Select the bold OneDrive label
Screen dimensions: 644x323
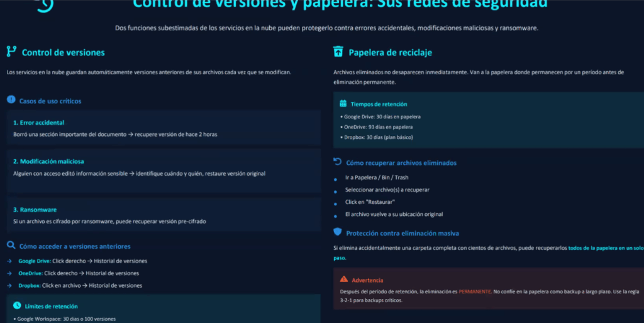[x=30, y=273]
